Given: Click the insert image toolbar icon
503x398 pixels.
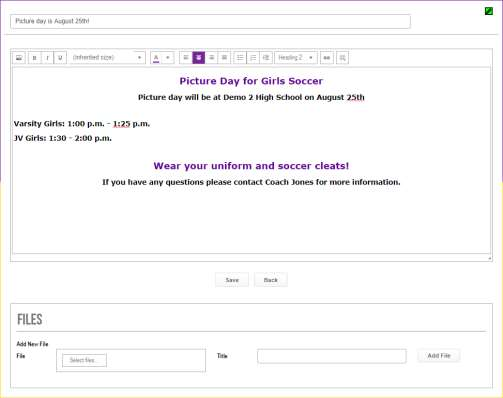Looking at the screenshot, I should point(19,58).
